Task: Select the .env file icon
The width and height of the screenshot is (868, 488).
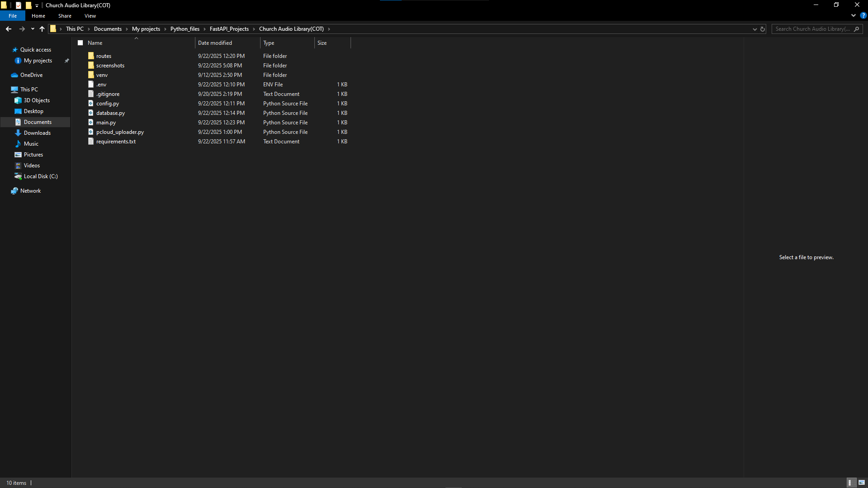Action: pyautogui.click(x=91, y=85)
